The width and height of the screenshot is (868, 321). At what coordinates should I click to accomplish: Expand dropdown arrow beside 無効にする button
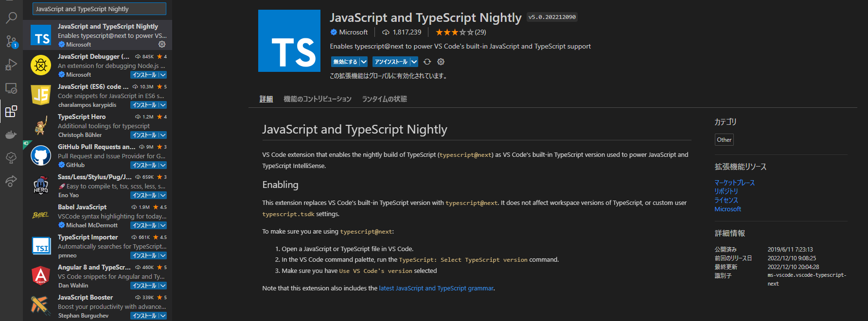pyautogui.click(x=363, y=62)
